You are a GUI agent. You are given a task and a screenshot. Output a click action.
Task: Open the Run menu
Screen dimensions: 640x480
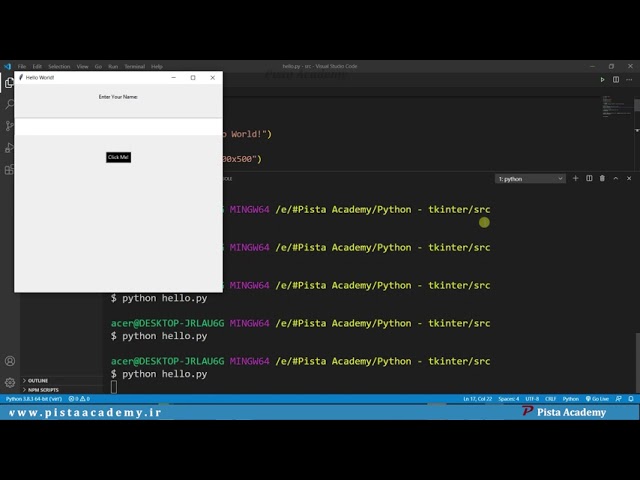point(113,66)
